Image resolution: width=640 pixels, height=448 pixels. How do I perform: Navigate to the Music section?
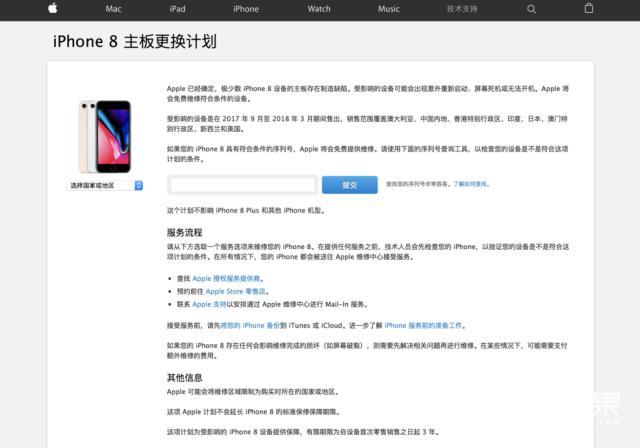pyautogui.click(x=389, y=9)
